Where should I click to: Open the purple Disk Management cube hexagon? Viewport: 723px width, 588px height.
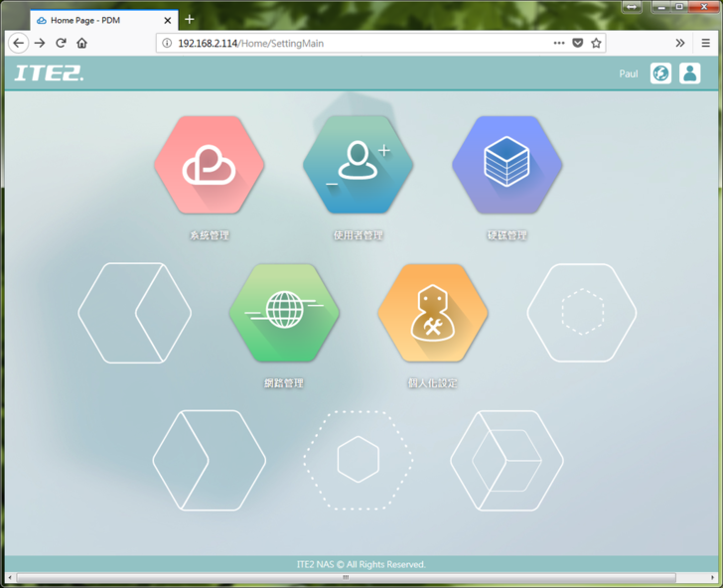click(506, 165)
